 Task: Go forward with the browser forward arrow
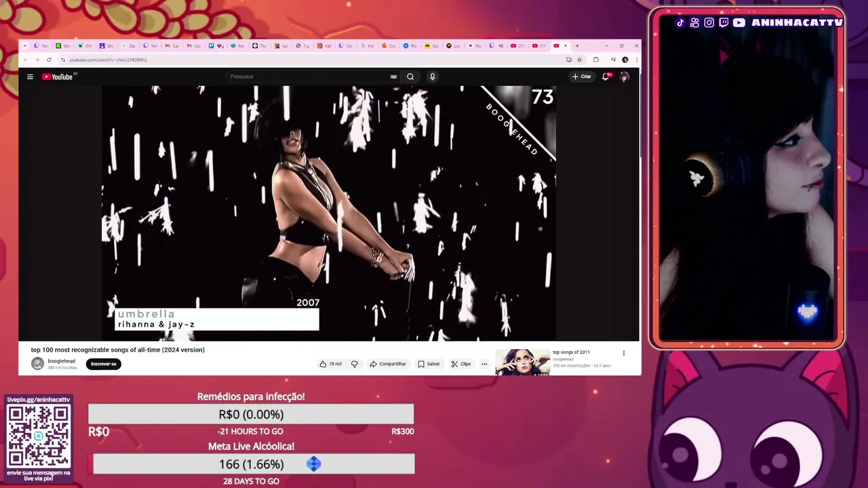[37, 60]
